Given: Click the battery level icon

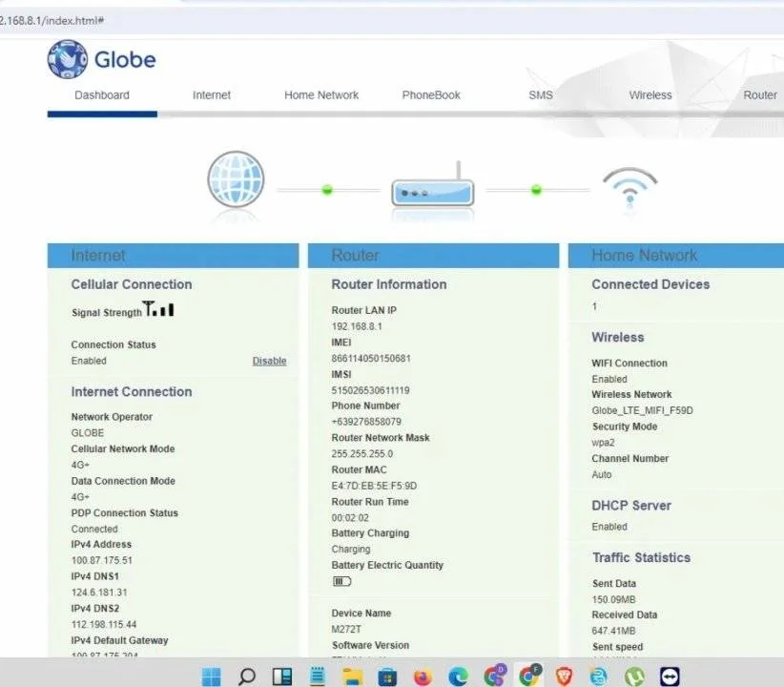Looking at the screenshot, I should [x=342, y=581].
